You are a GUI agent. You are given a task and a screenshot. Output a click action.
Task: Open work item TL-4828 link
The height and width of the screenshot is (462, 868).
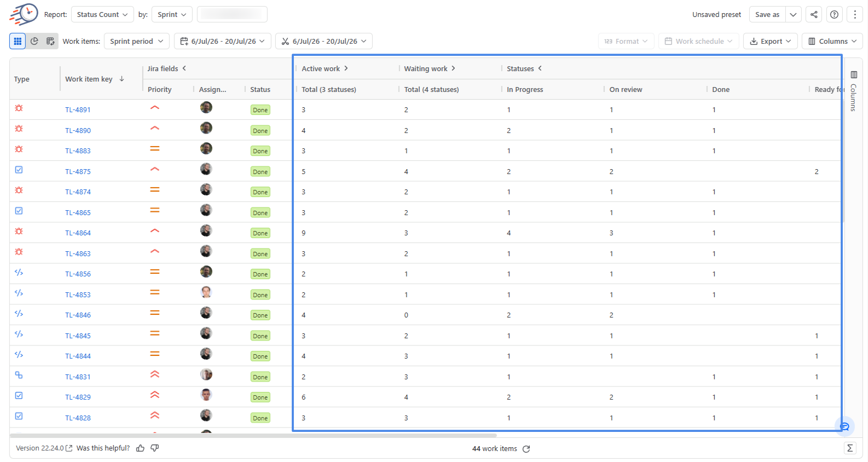[x=78, y=418]
